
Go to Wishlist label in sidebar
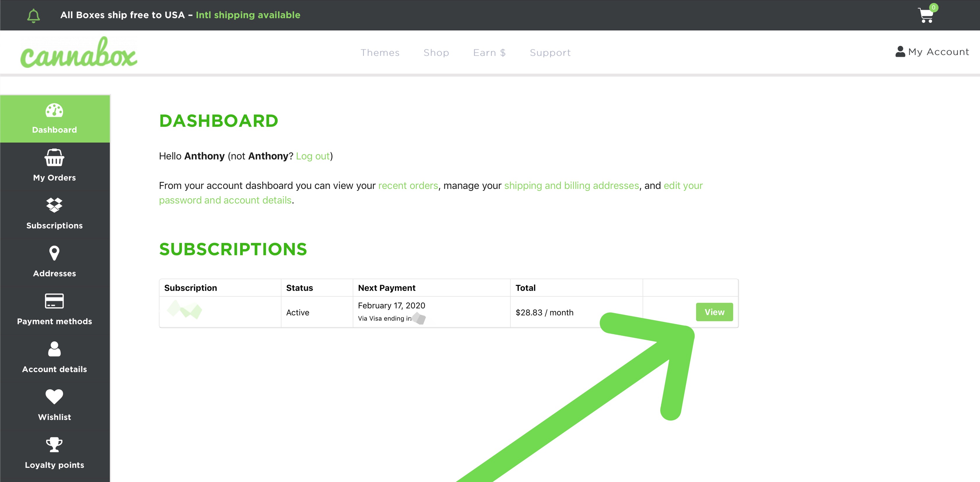(x=55, y=417)
